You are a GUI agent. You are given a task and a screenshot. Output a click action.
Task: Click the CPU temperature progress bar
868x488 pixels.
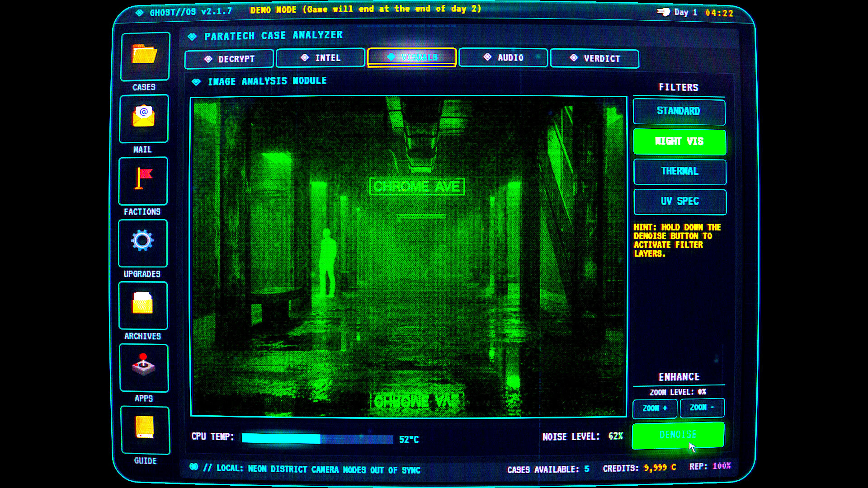click(x=316, y=438)
